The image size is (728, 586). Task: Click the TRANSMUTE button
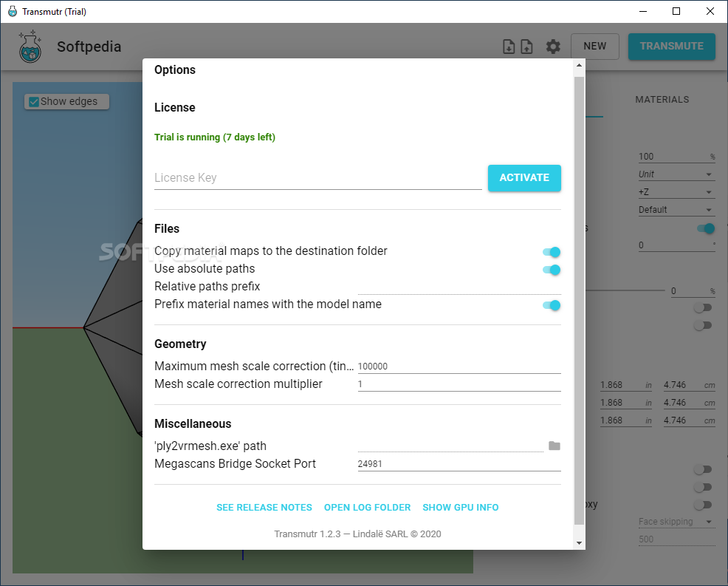tap(671, 47)
